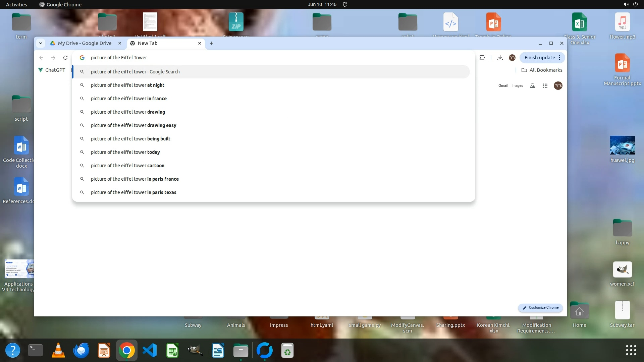644x362 pixels.
Task: Switch to My Drive - Google Drive tab
Action: pyautogui.click(x=85, y=43)
